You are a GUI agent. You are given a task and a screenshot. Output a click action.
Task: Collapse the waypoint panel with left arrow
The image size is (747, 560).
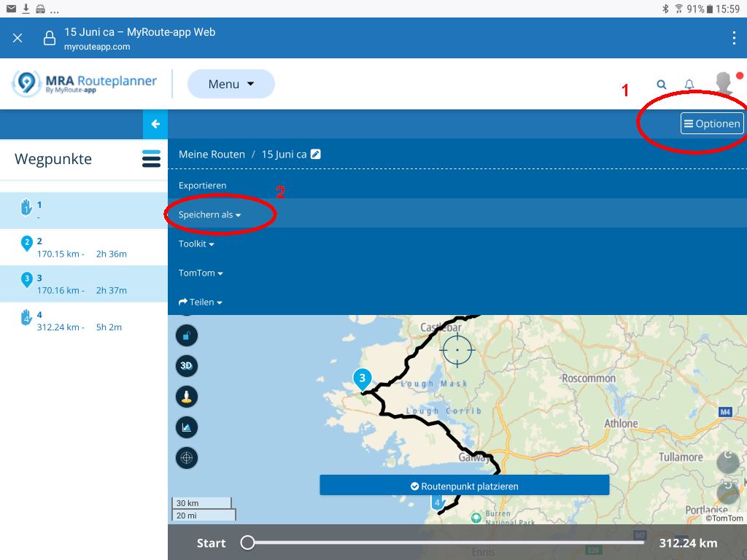coord(155,124)
